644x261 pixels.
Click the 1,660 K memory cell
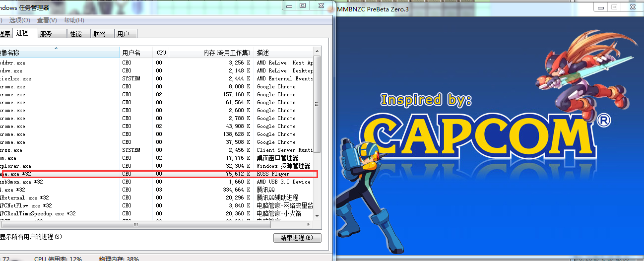pyautogui.click(x=240, y=182)
